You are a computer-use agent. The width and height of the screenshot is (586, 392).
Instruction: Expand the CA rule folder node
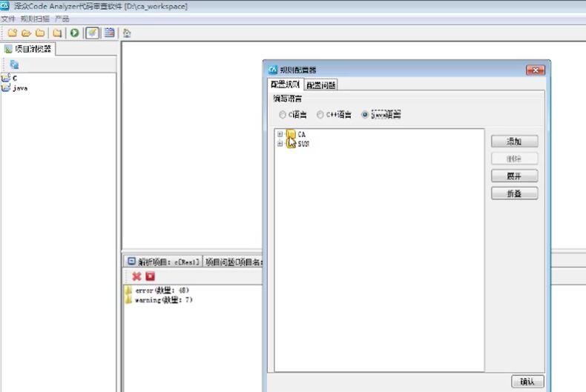280,134
